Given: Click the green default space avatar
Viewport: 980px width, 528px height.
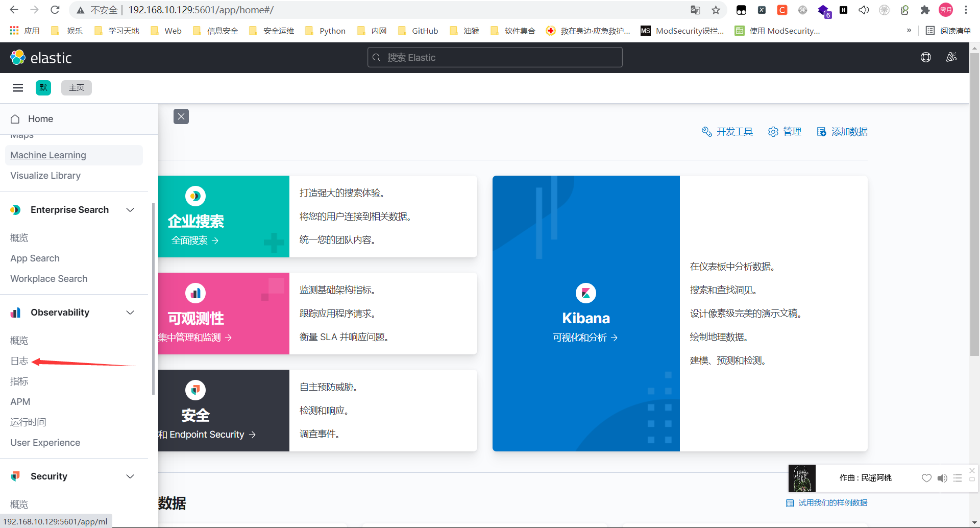Looking at the screenshot, I should pos(43,88).
